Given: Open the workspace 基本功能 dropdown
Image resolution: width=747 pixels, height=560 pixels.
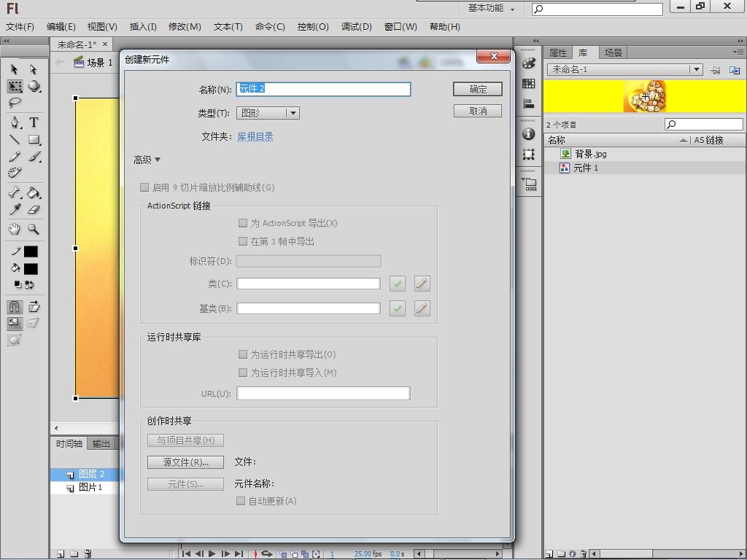Looking at the screenshot, I should pyautogui.click(x=491, y=8).
